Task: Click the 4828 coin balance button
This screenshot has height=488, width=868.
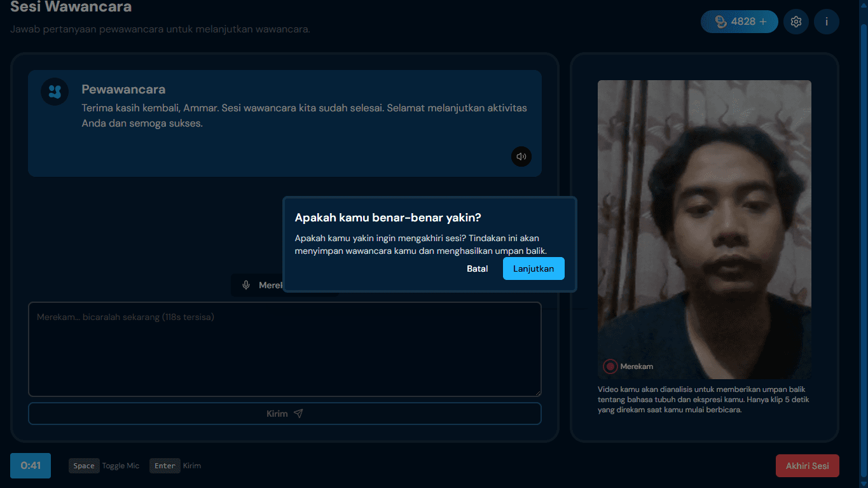Action: (x=740, y=22)
